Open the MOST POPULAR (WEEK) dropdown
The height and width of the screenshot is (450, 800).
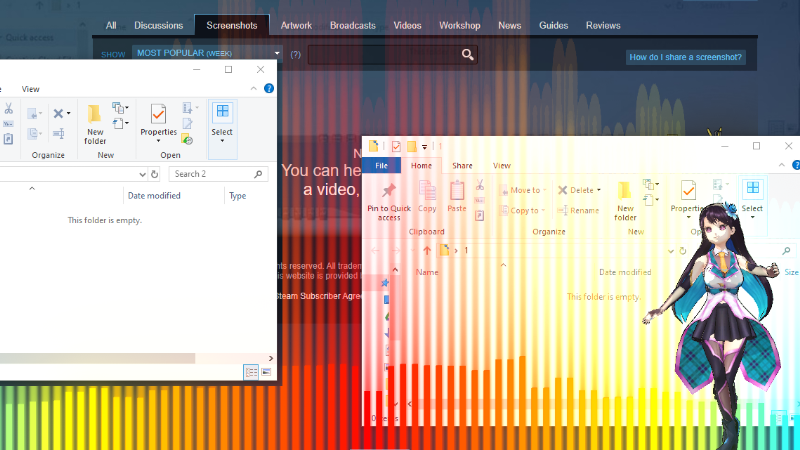[x=208, y=53]
